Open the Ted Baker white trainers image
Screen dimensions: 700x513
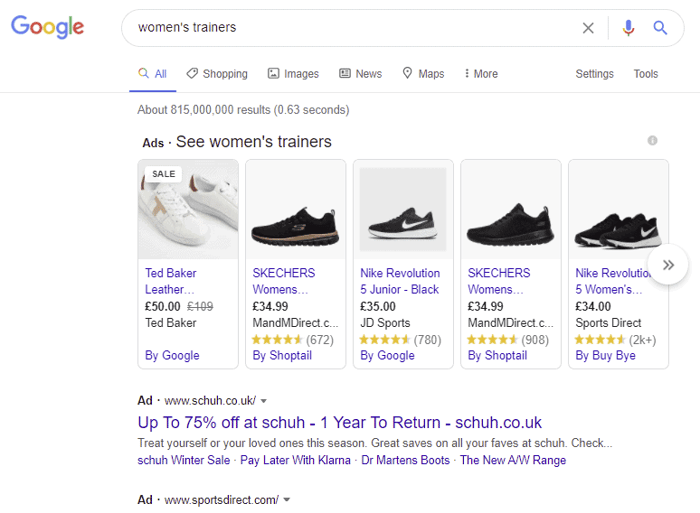point(188,209)
